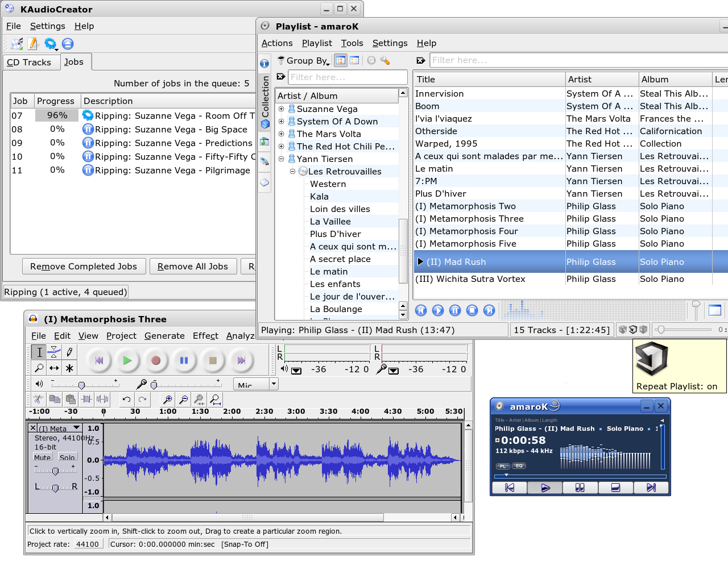This screenshot has height=582, width=728.
Task: Open KAudioCreator's Settings menu
Action: coord(48,26)
